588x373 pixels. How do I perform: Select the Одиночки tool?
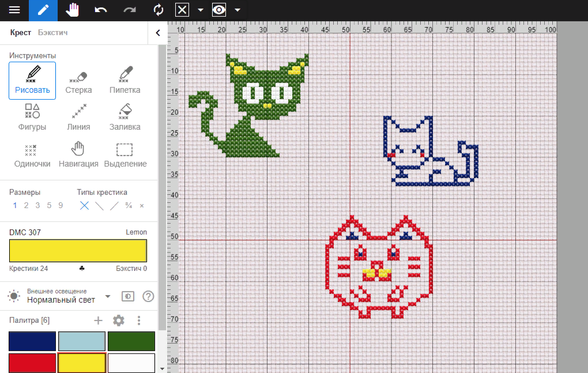point(32,155)
